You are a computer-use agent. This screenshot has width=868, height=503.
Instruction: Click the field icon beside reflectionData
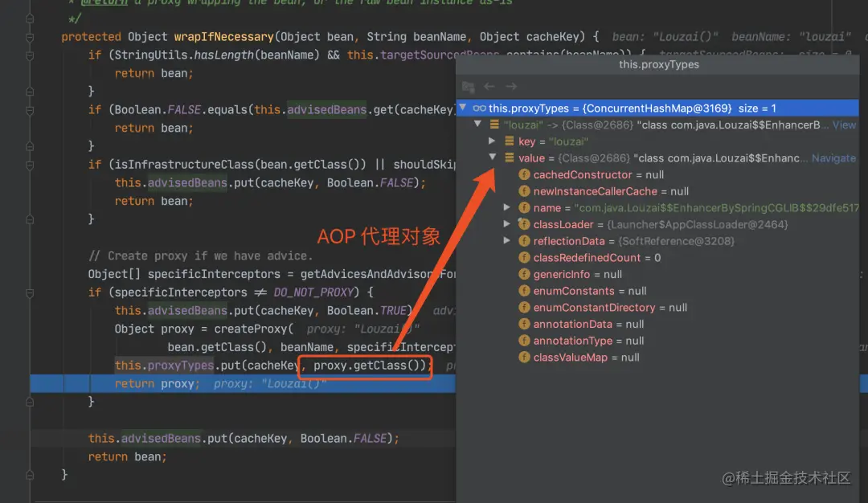[524, 241]
